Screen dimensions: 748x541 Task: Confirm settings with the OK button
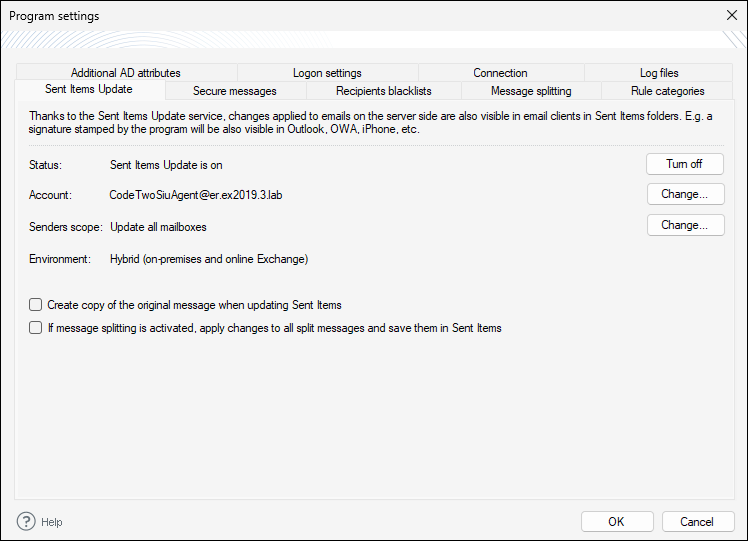[616, 521]
